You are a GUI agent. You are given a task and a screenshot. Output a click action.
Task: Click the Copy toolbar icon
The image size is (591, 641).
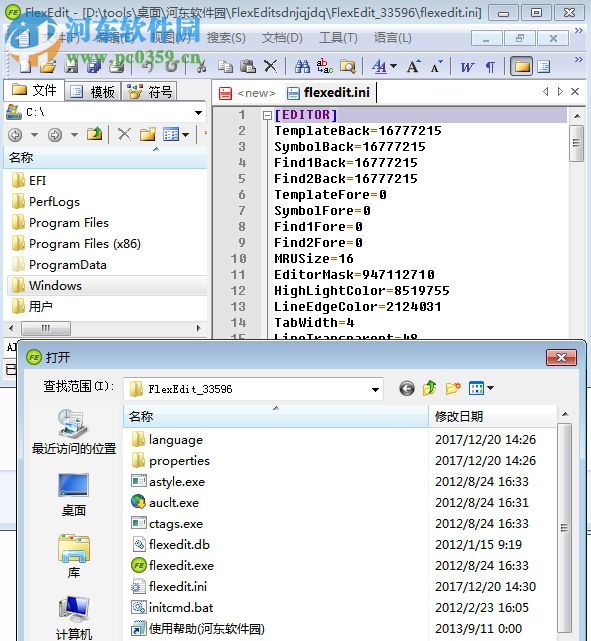coord(225,66)
